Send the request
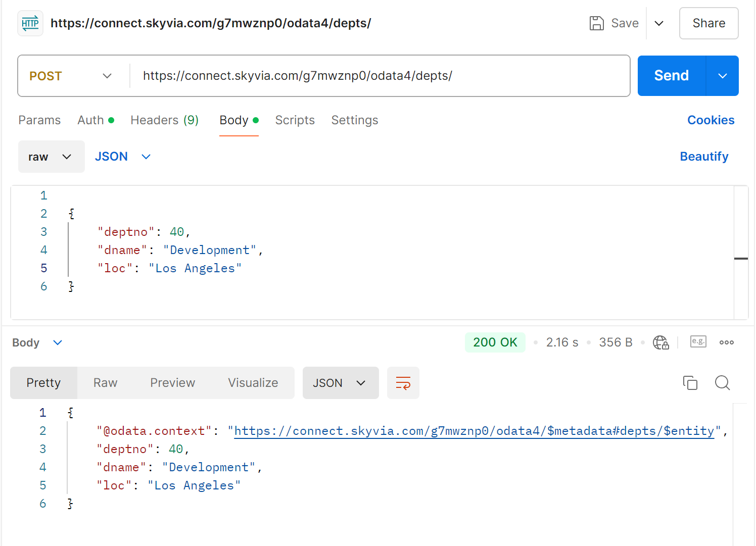Screen dimensions: 756x546 [671, 76]
